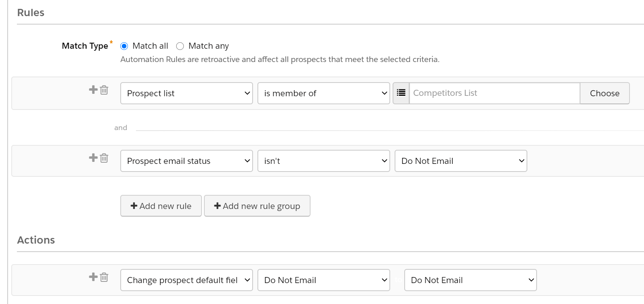Open the Do Not Email field dropdown in Actions
This screenshot has width=644, height=304.
pyautogui.click(x=324, y=280)
